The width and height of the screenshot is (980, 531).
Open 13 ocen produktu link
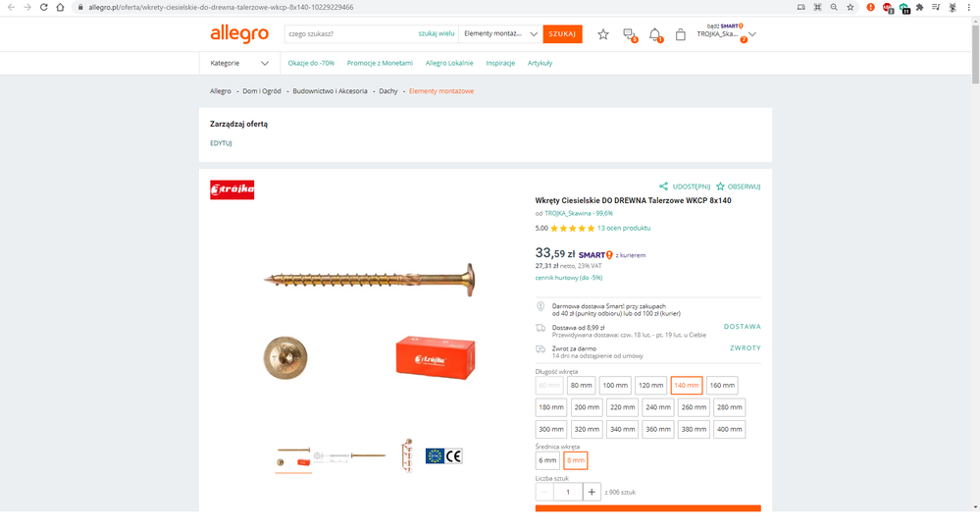tap(624, 229)
